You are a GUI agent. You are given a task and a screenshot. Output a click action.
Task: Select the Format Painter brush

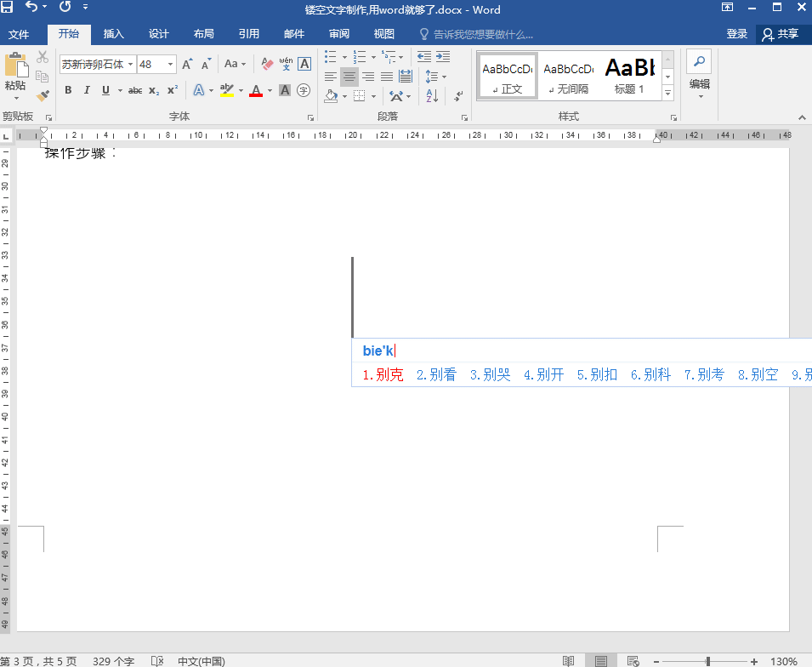click(43, 96)
